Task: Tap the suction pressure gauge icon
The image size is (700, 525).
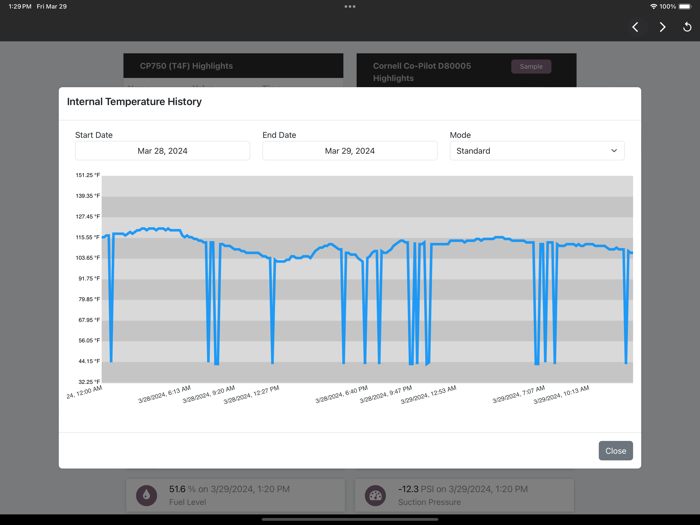Action: 375,495
